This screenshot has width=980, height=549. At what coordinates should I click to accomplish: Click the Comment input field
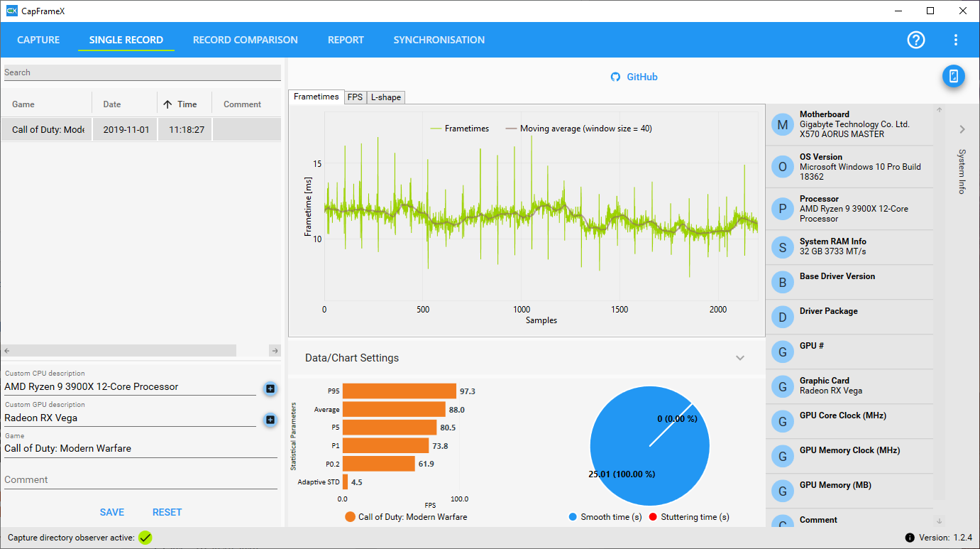tap(141, 480)
